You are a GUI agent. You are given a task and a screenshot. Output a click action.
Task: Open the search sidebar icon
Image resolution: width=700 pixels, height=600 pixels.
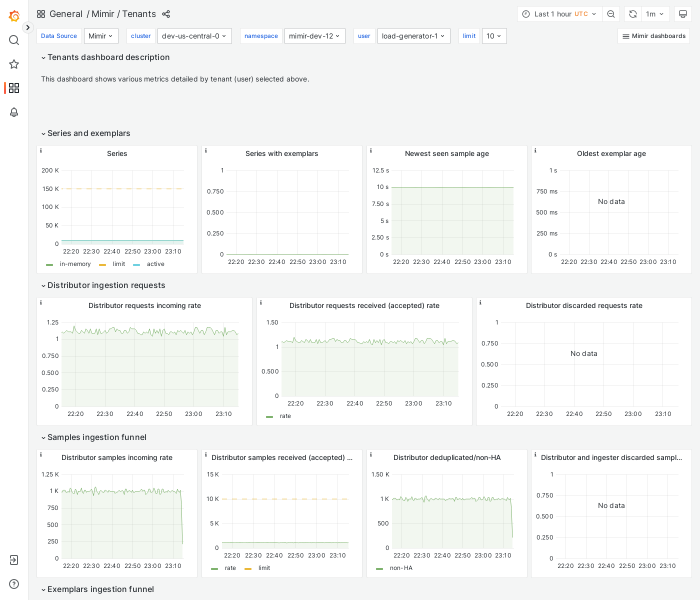(14, 40)
